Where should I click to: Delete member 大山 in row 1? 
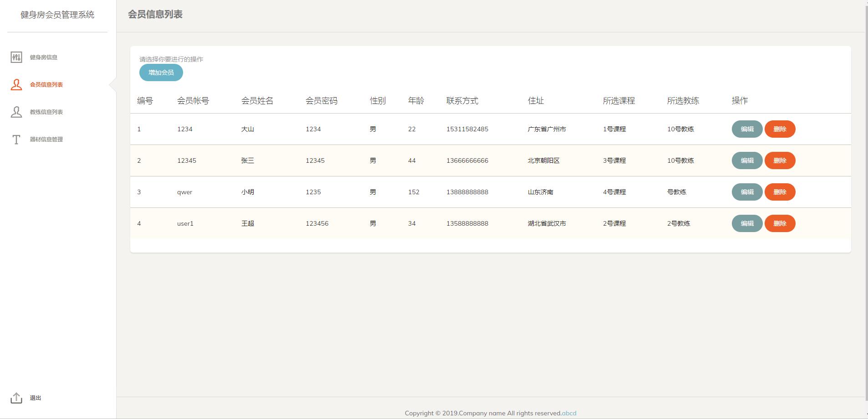(780, 129)
